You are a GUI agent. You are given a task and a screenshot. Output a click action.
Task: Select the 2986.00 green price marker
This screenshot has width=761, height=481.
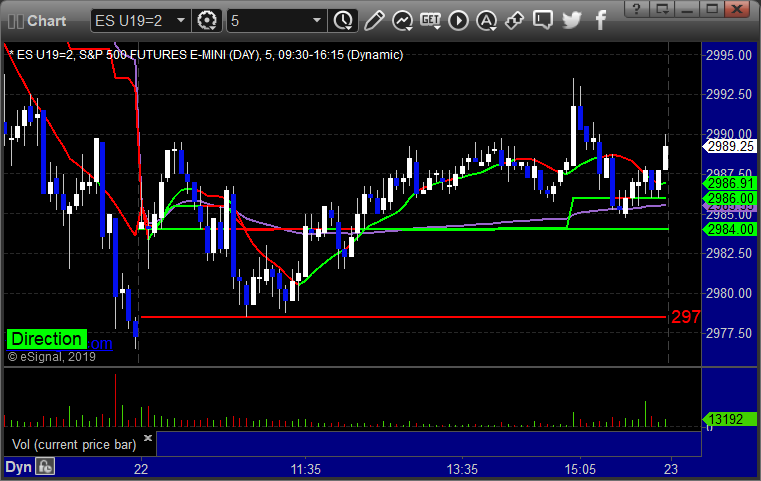click(729, 199)
